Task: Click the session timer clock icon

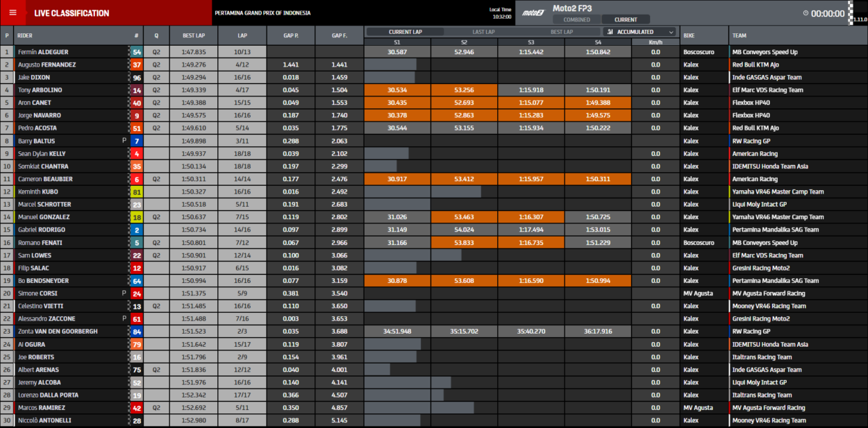Action: [x=806, y=13]
